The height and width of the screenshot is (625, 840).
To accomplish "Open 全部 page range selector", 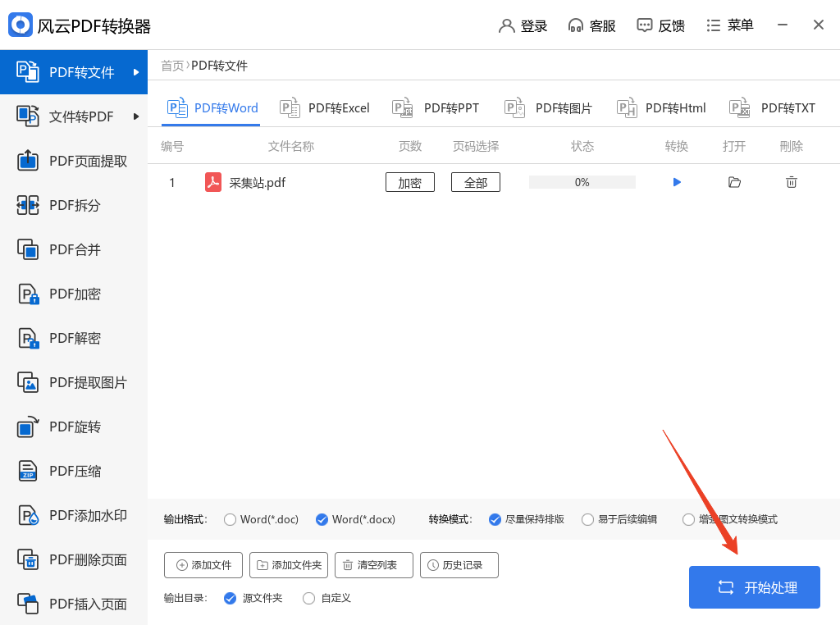I will pyautogui.click(x=476, y=183).
